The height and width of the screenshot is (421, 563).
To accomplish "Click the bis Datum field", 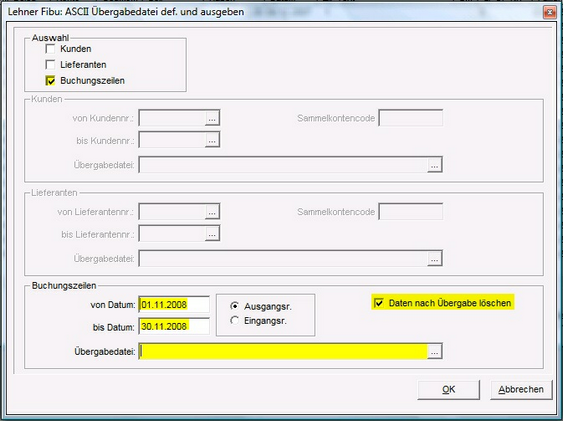I will coord(174,326).
